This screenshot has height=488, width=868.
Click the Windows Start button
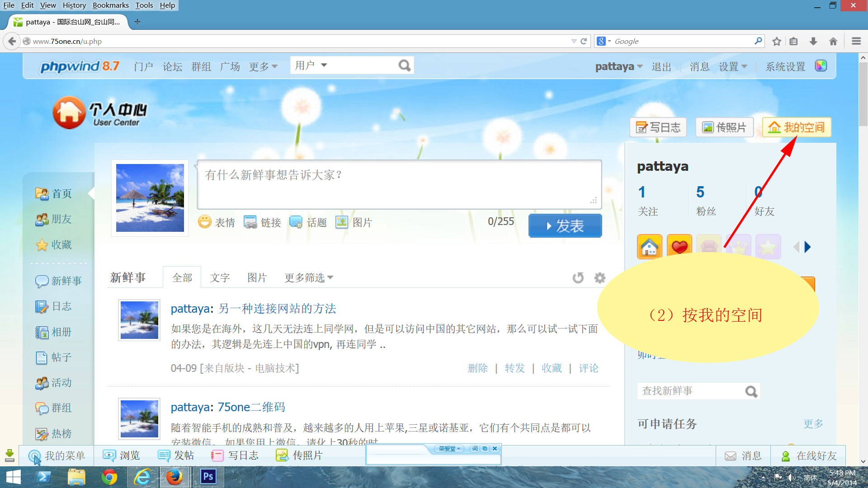13,477
